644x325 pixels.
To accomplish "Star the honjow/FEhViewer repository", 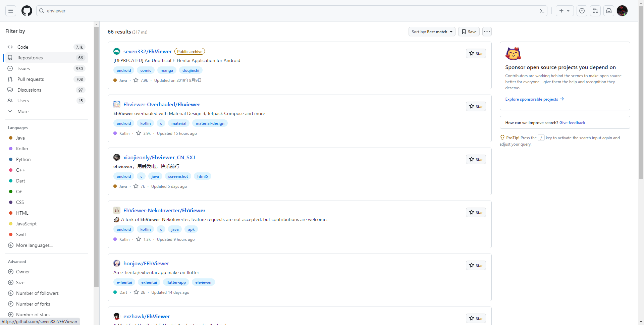I will pos(476,265).
